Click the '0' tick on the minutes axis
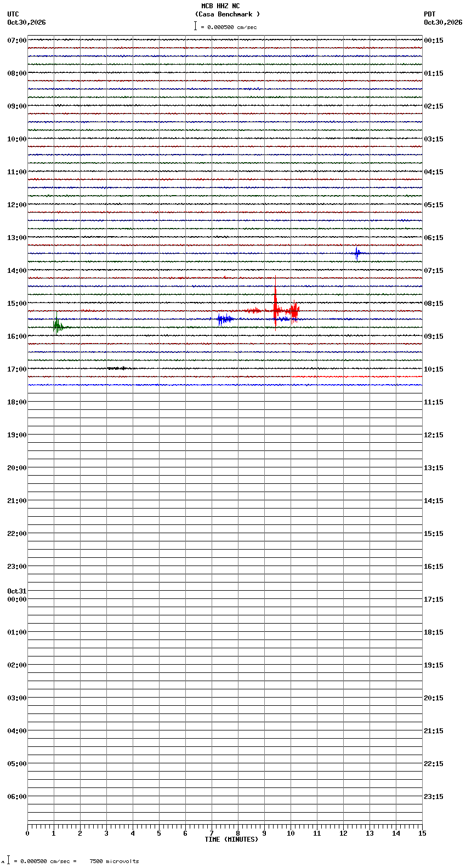This screenshot has width=466, height=868. click(x=27, y=833)
